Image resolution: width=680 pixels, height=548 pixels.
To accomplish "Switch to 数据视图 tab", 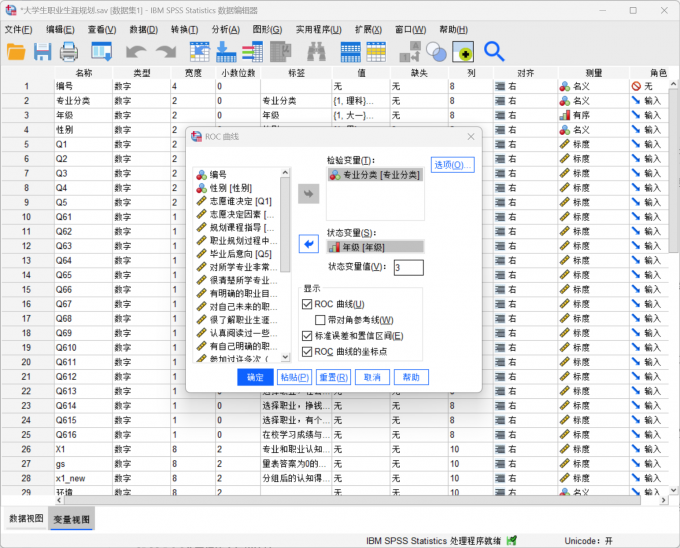I will pyautogui.click(x=26, y=519).
